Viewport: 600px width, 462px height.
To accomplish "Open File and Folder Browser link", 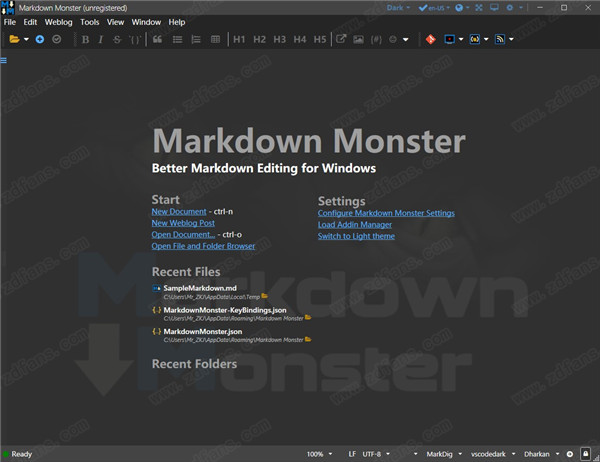I will (203, 246).
